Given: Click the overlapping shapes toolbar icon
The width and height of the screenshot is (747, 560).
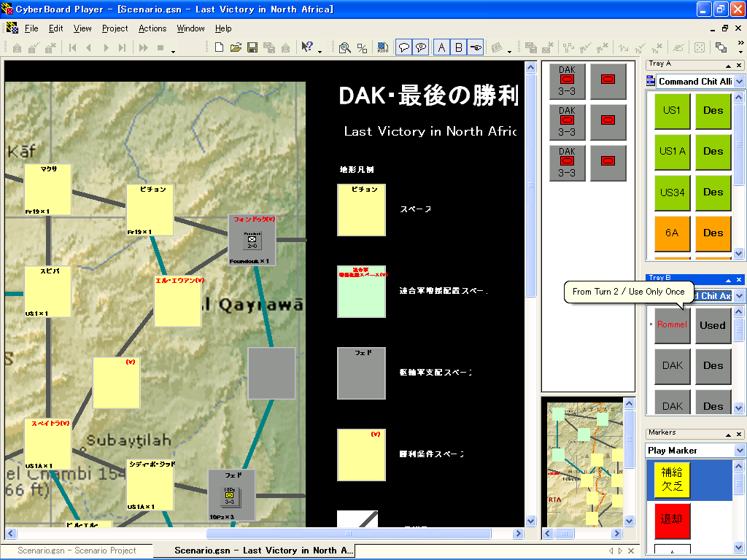Looking at the screenshot, I should (x=721, y=47).
